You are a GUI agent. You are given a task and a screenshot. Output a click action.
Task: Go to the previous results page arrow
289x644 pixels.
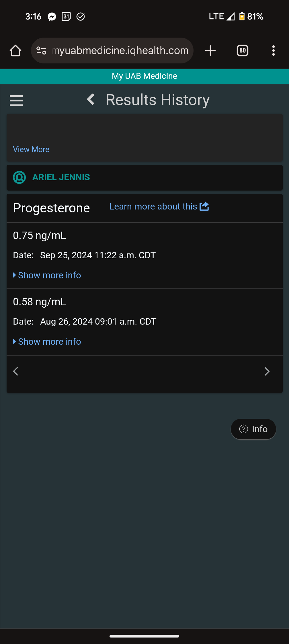tap(16, 371)
